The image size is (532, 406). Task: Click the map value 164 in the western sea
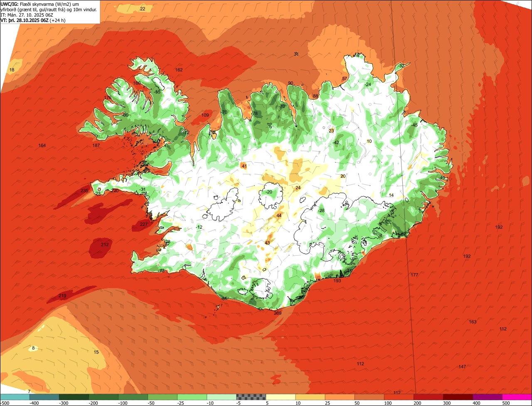(x=42, y=145)
